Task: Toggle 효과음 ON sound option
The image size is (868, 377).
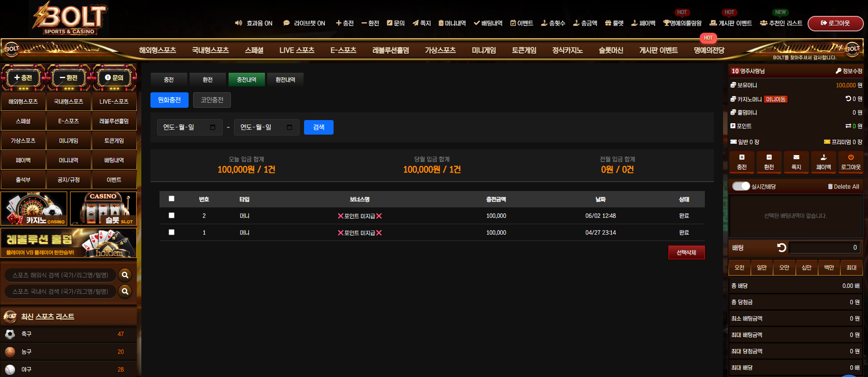Action: click(254, 23)
